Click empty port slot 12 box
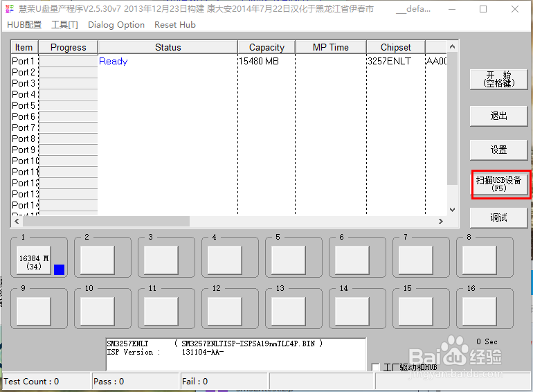 (x=225, y=311)
